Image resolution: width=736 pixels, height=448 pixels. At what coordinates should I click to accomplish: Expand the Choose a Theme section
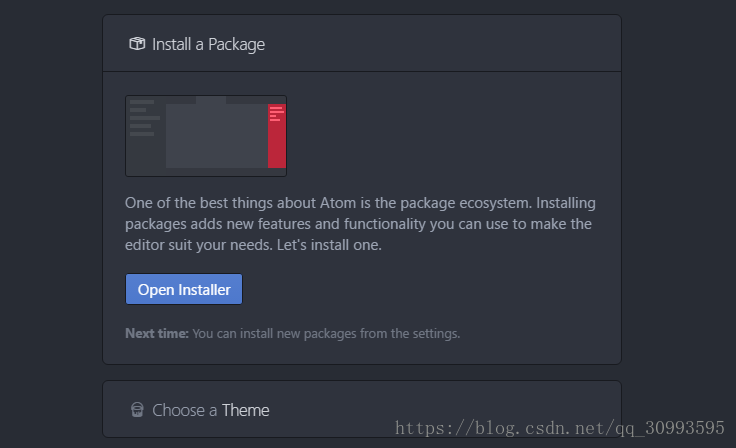click(362, 409)
